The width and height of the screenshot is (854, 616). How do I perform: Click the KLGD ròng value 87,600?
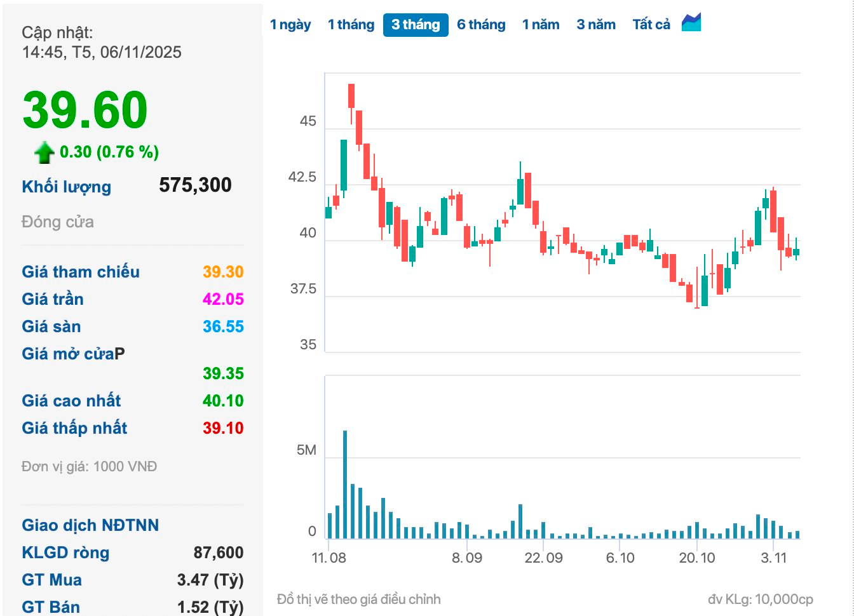coord(219,552)
